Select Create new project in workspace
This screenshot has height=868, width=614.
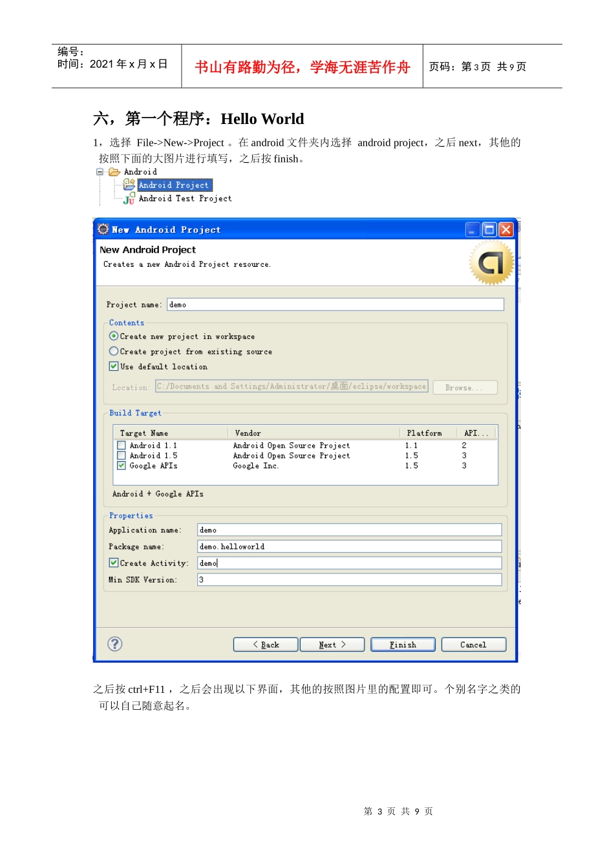click(114, 336)
